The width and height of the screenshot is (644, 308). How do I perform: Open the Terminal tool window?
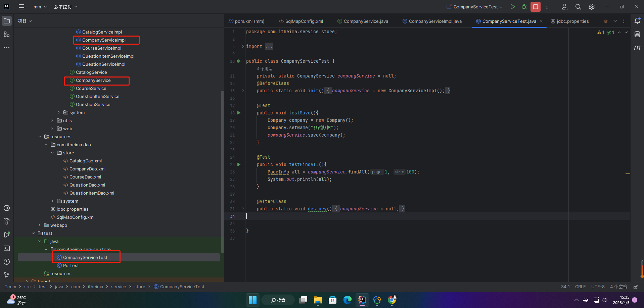tap(7, 248)
